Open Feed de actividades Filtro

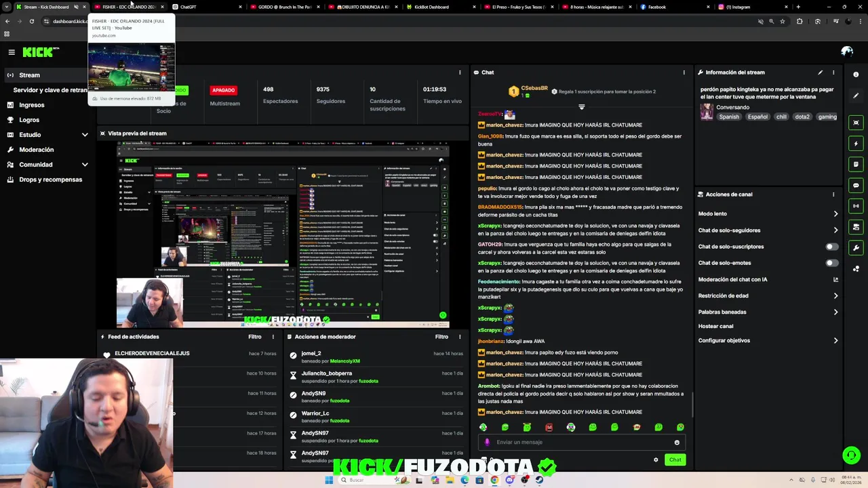255,337
